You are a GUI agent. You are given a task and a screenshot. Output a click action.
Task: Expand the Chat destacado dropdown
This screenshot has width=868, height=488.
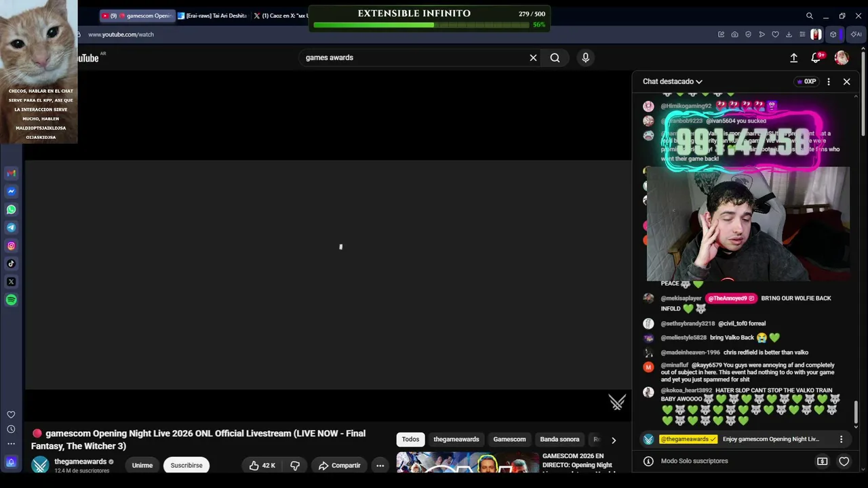pyautogui.click(x=673, y=82)
